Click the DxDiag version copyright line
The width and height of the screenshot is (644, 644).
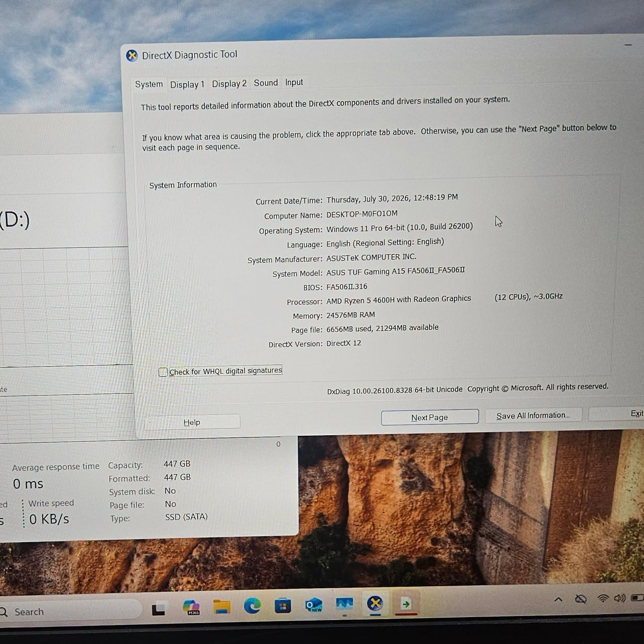coord(468,388)
